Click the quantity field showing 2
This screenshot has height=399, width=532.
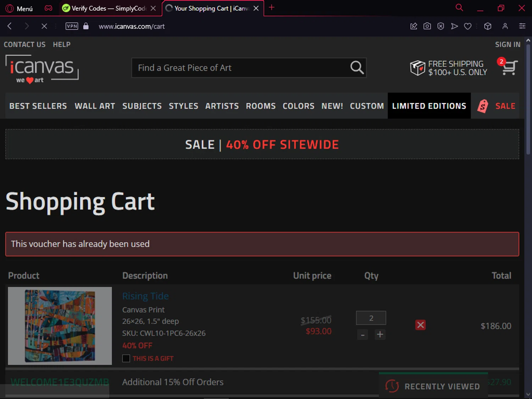click(371, 318)
